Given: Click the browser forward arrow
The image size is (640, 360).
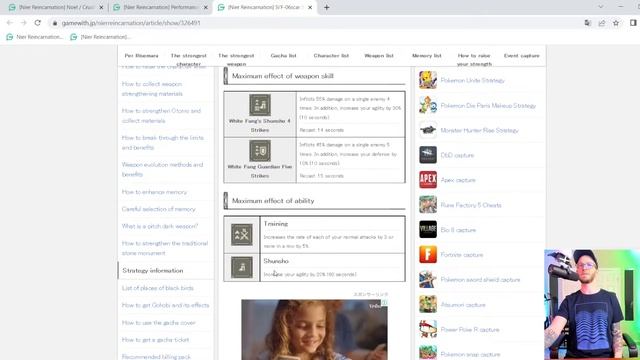Looking at the screenshot, I should pos(24,23).
